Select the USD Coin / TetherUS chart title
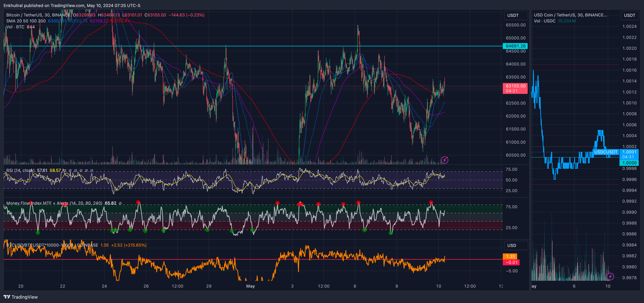This screenshot has width=644, height=303. tap(570, 15)
